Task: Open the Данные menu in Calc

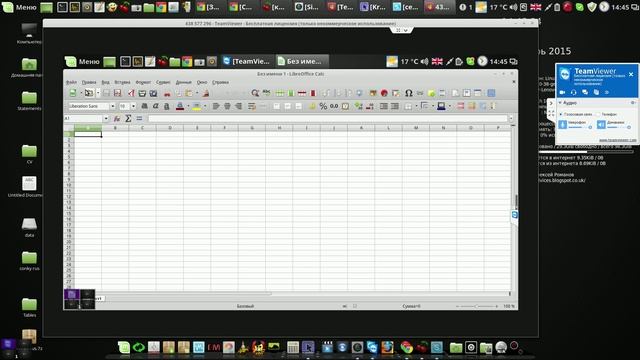Action: coord(183,82)
